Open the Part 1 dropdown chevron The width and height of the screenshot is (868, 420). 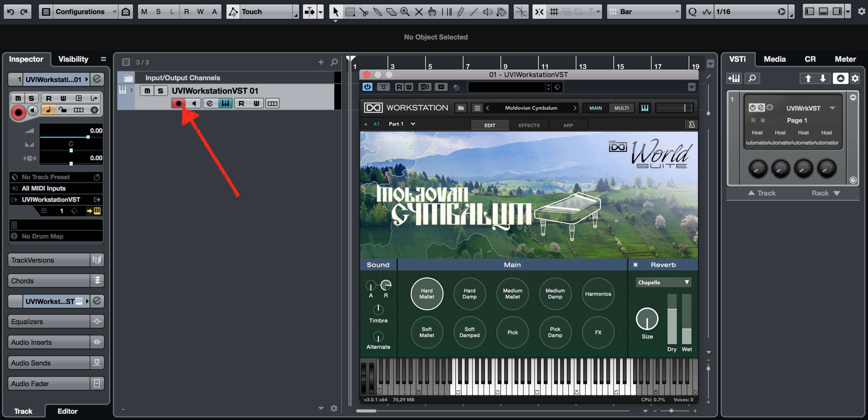tap(413, 124)
